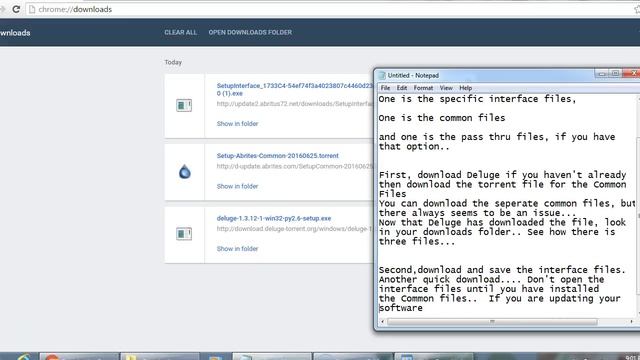Screen dimensions: 640x360
Task: Click the line beginning "First, download Deluge"
Action: pos(502,175)
